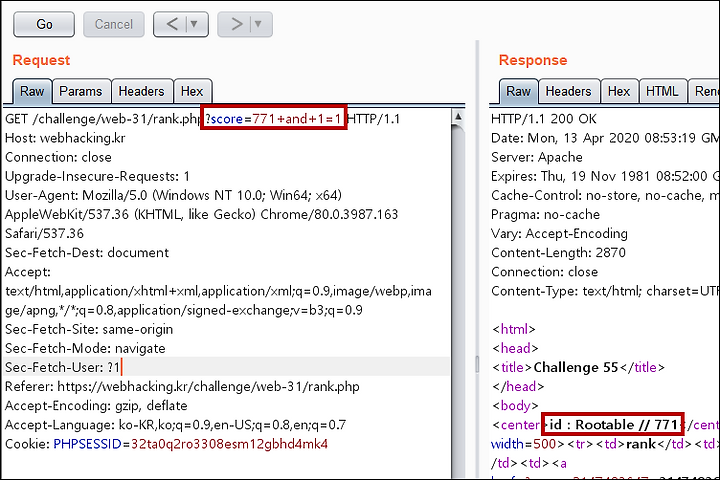720x480 pixels.
Task: Click the Cancel button
Action: click(x=114, y=24)
